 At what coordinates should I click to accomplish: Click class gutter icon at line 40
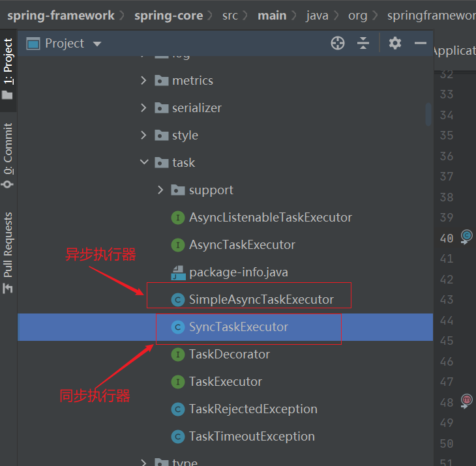coord(467,237)
